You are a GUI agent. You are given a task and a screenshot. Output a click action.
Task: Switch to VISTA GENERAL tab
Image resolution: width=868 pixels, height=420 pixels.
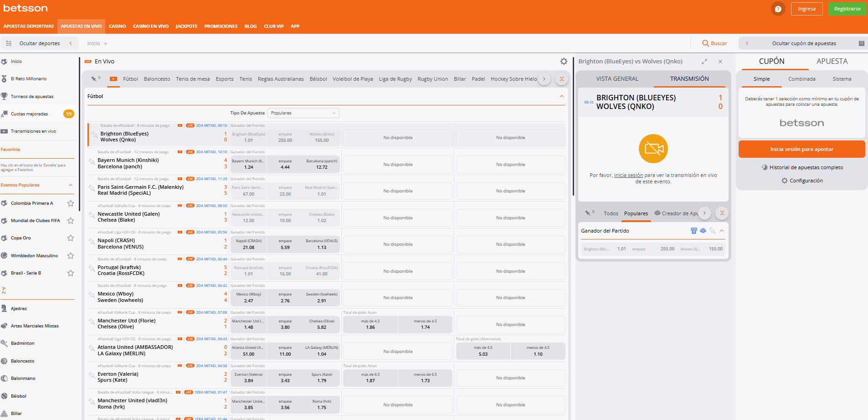click(617, 79)
